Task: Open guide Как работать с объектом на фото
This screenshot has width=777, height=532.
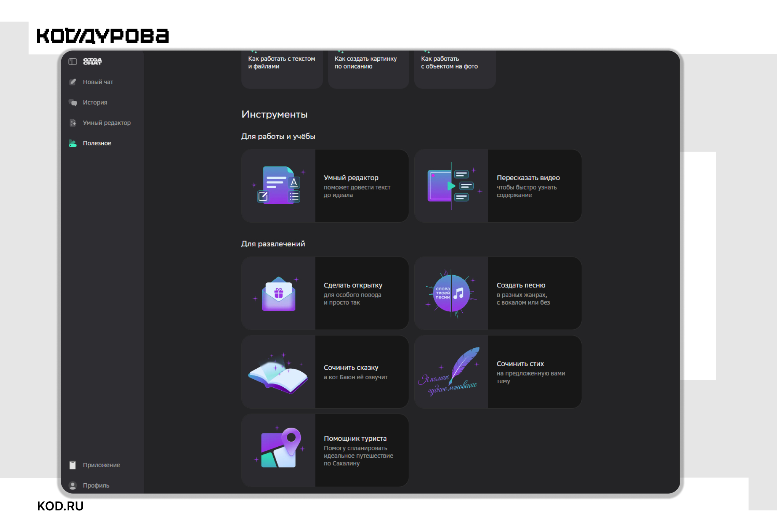Action: 455,69
